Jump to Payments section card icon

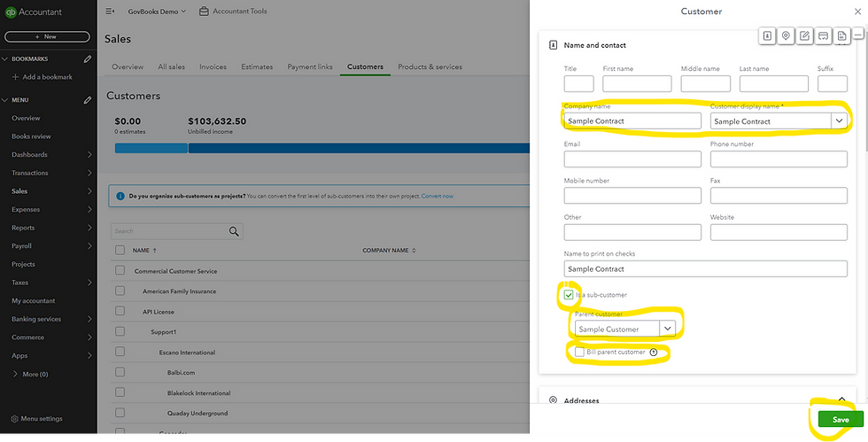[823, 36]
